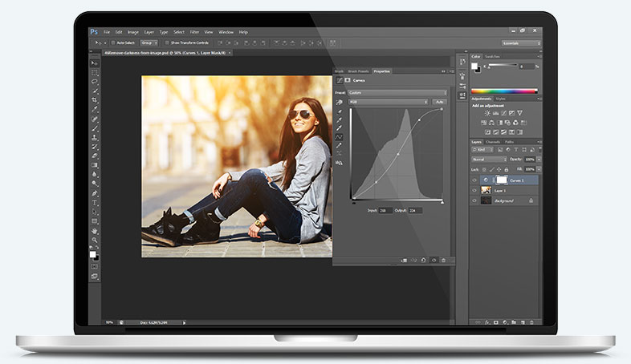Select the Eraser tool
The image size is (631, 364).
click(95, 156)
